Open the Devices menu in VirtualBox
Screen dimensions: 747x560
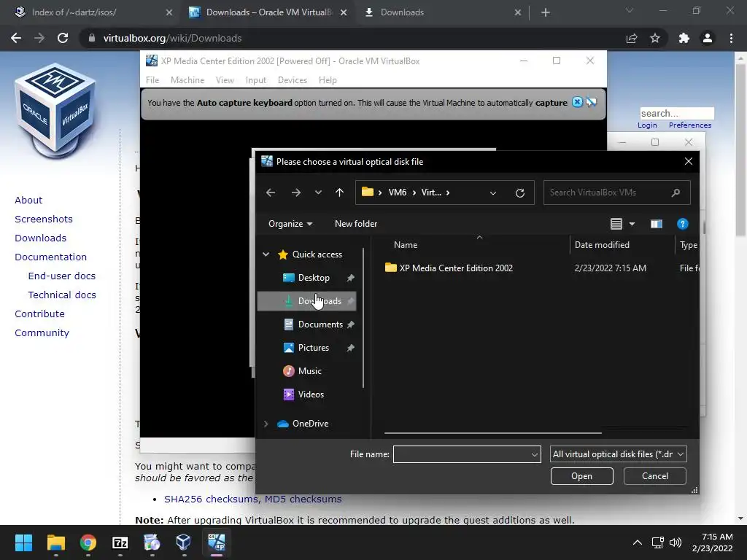[292, 80]
